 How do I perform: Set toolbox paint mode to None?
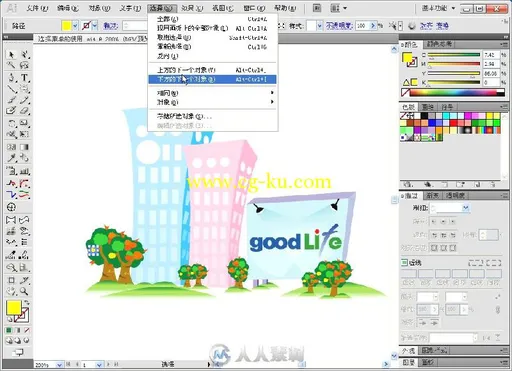point(26,330)
